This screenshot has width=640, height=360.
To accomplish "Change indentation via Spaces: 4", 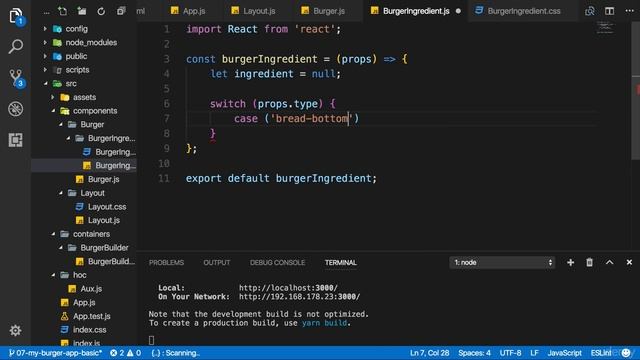I will click(474, 353).
